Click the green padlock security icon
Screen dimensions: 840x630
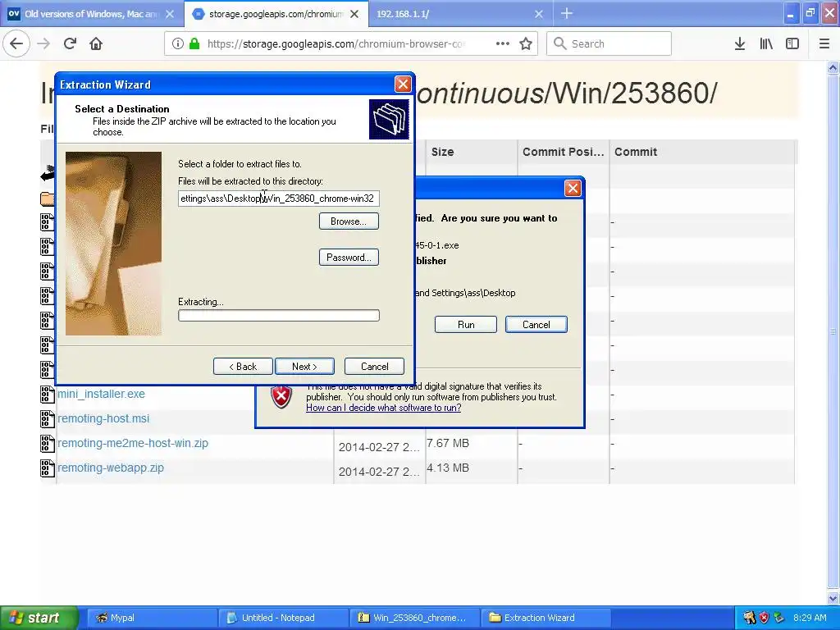[x=194, y=43]
